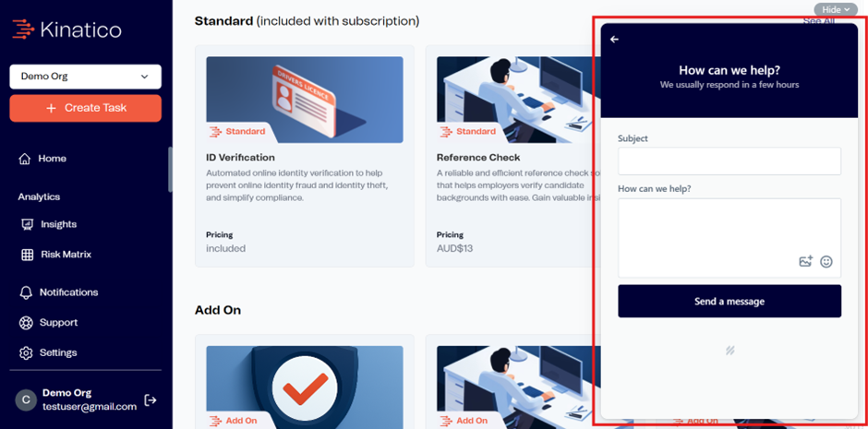The width and height of the screenshot is (868, 429).
Task: Expand the Demo Org organization dropdown
Action: (85, 77)
